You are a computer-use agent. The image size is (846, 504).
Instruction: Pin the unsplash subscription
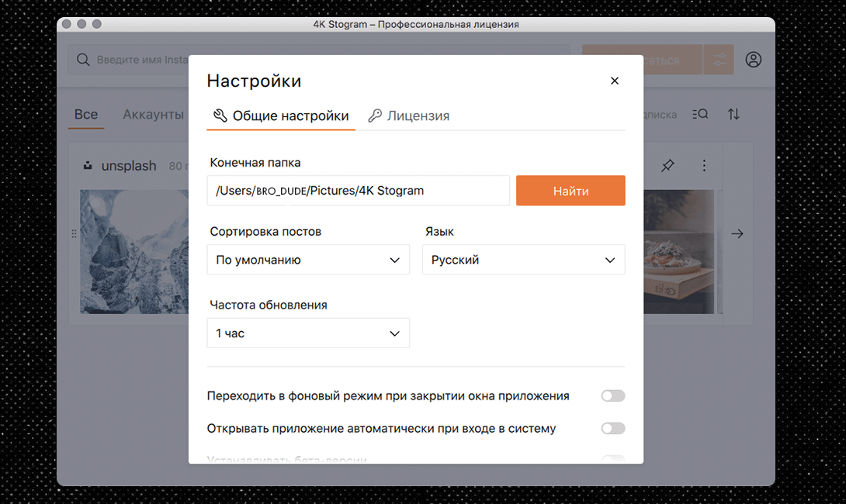pos(667,165)
